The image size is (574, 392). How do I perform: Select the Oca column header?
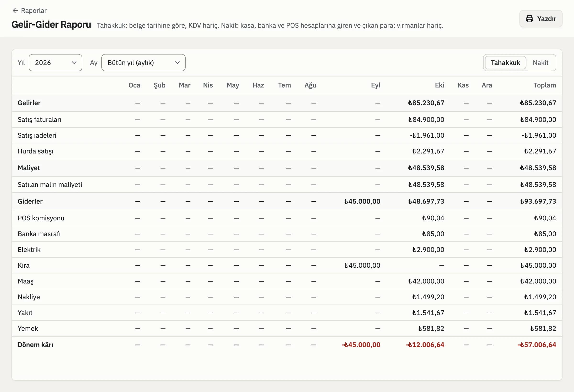[x=134, y=85]
